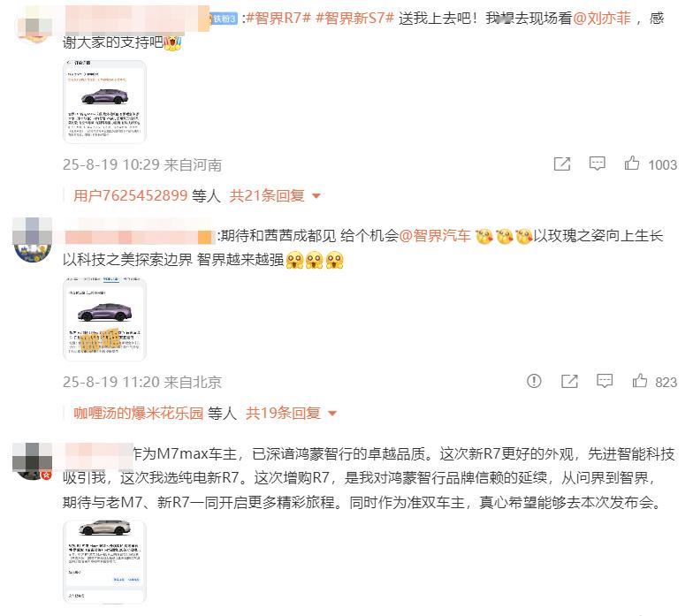Viewport: 693px width, 616px height.
Task: Like the comment with 823 likes
Action: [x=640, y=380]
